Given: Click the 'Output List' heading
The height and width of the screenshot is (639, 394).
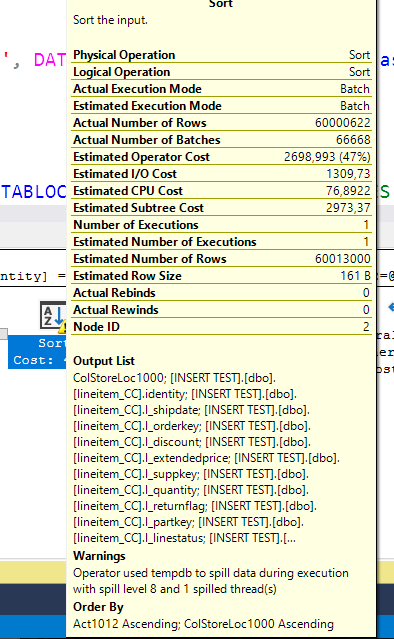Looking at the screenshot, I should click(x=104, y=361).
